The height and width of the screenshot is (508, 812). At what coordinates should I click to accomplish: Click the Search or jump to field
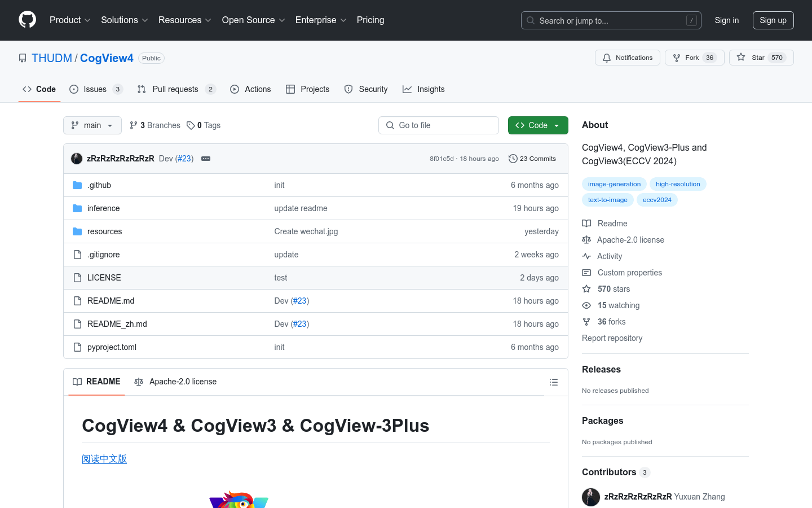(611, 20)
